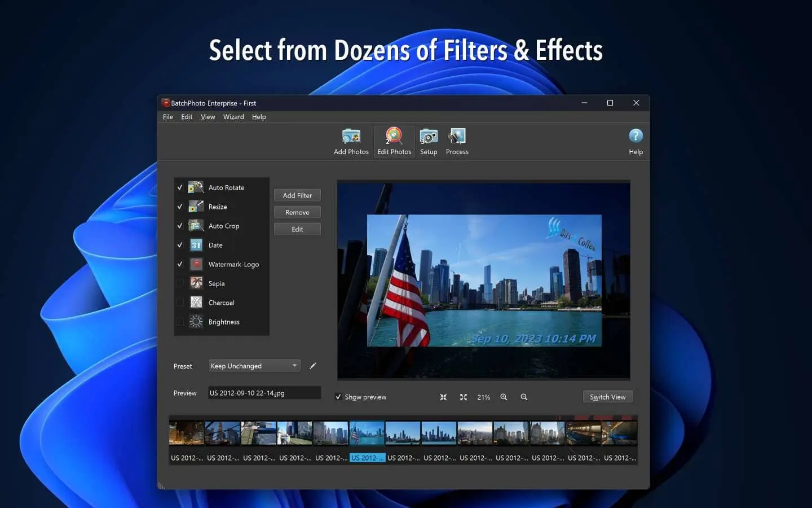Select the highlighted flag photo thumbnail
Screen dimensions: 812x508
tap(367, 433)
